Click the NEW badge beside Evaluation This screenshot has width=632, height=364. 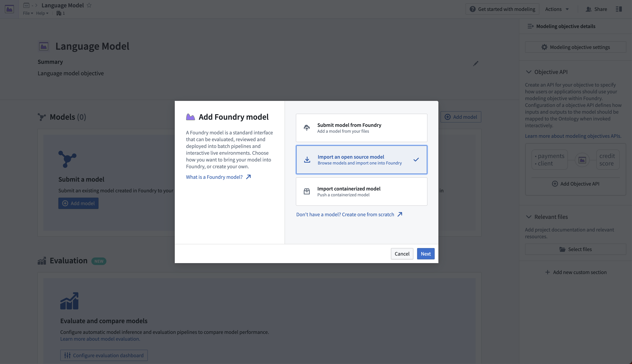coord(99,261)
